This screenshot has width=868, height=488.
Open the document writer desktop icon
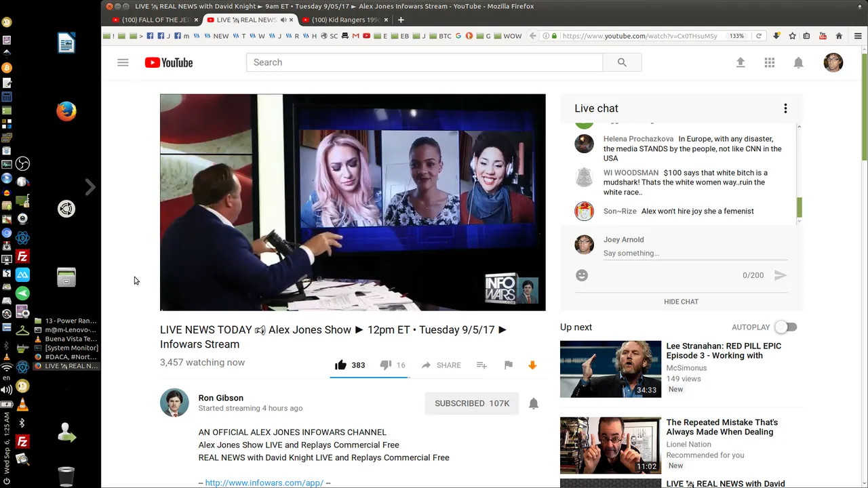click(66, 43)
